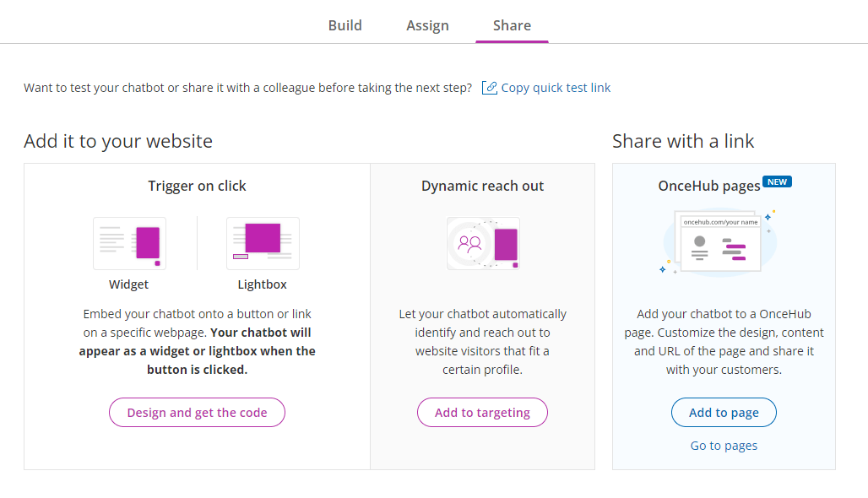Click the Add it to your website heading

tap(118, 141)
